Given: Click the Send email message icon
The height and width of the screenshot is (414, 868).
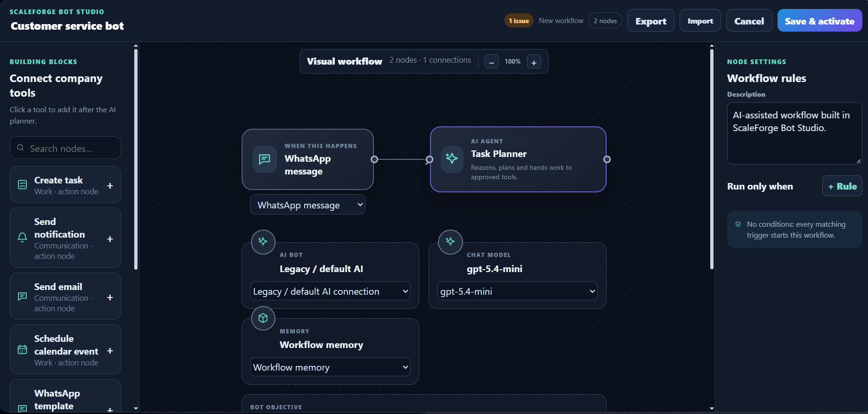Looking at the screenshot, I should (22, 296).
